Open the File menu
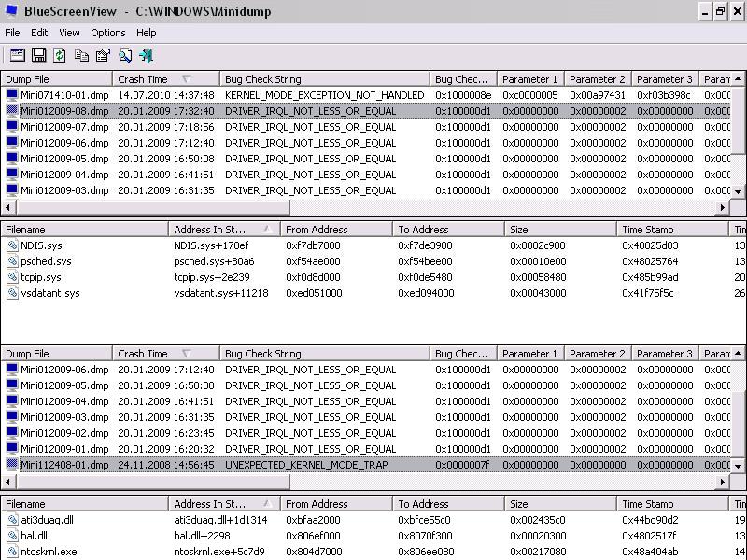Screen dimensions: 747x560 [x=12, y=33]
